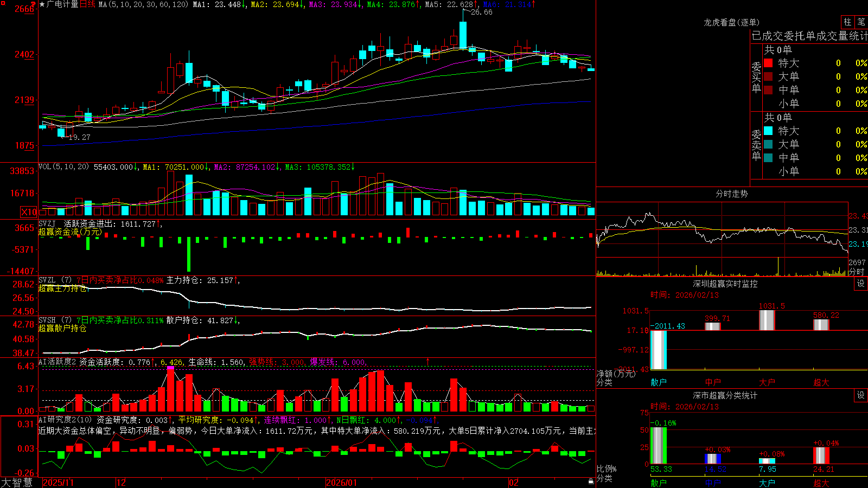Click the -2011.43 散户 net amount bar
Screen dimensions: 868x488
659,350
